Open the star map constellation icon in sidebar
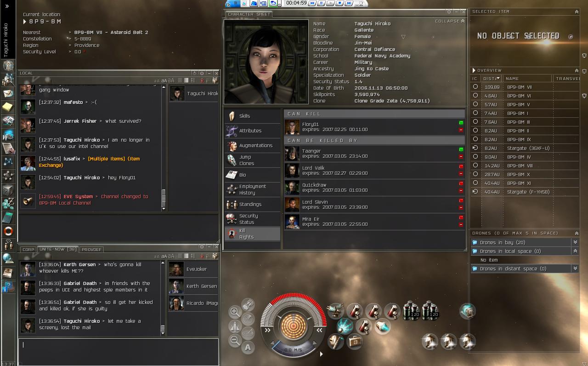 tap(8, 162)
